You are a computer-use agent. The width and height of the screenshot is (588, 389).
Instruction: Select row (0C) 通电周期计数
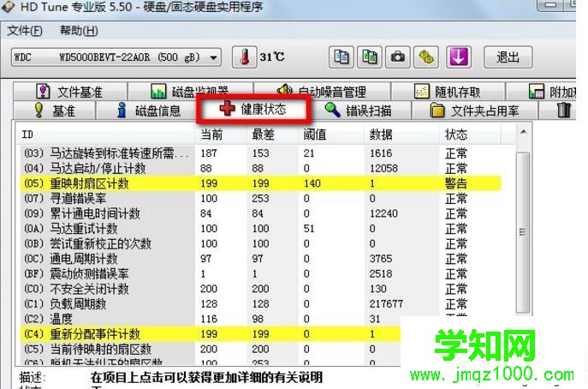pos(261,259)
